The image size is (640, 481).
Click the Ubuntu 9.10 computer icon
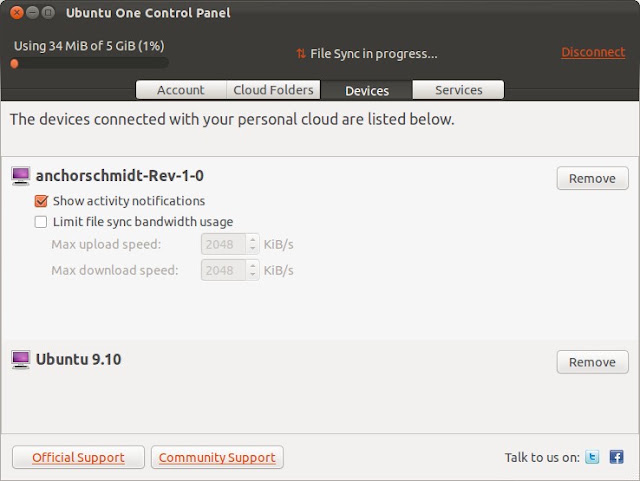pyautogui.click(x=20, y=360)
